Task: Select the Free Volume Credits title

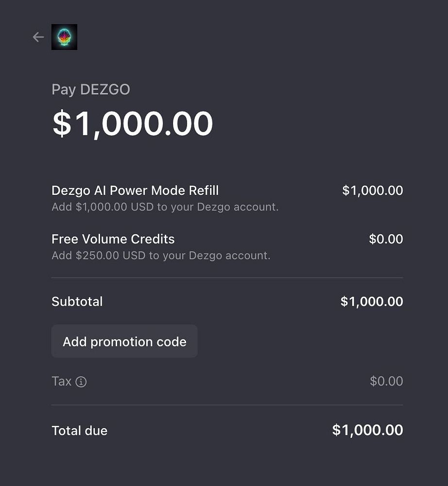Action: 113,239
